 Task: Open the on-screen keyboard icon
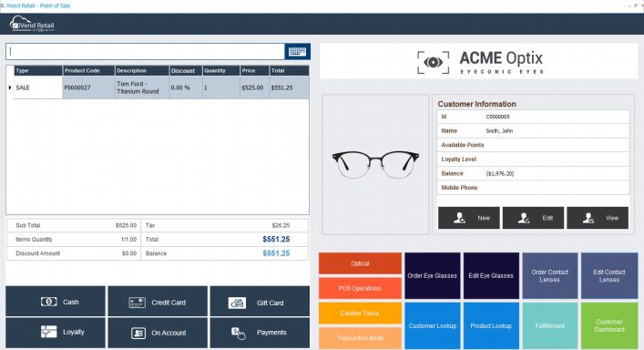point(297,52)
